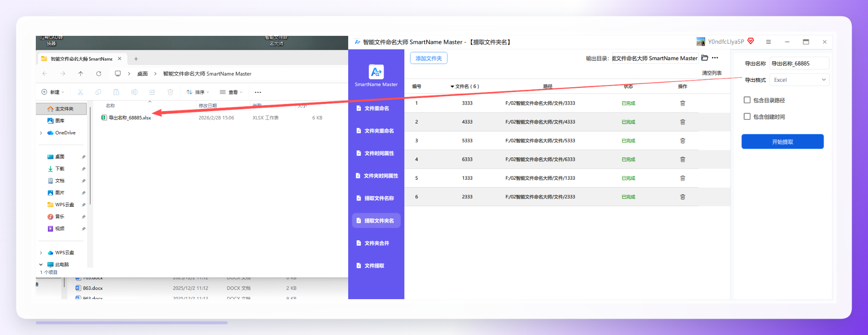Click the 路径 column header
The image size is (868, 335).
(x=548, y=86)
